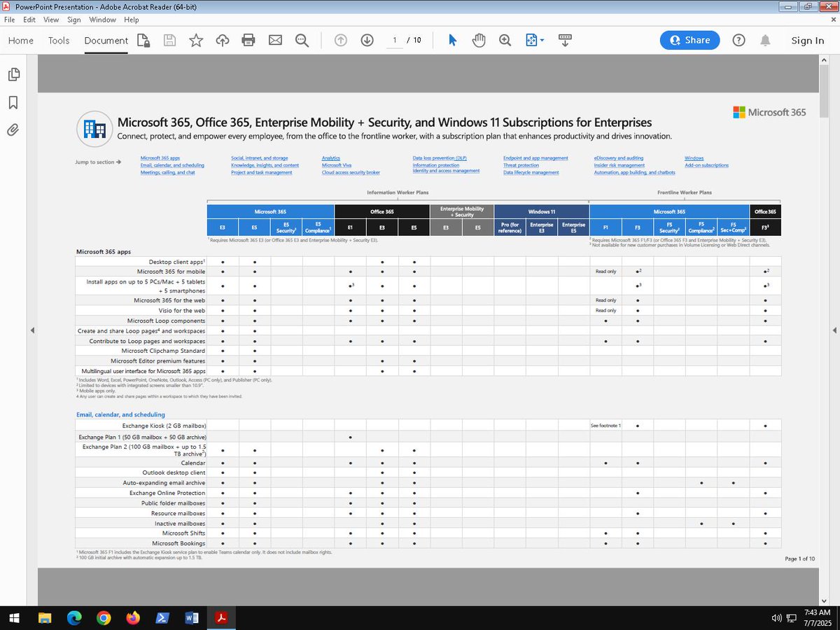Click the Windows Start button
Image resolution: width=840 pixels, height=630 pixels.
(x=14, y=618)
